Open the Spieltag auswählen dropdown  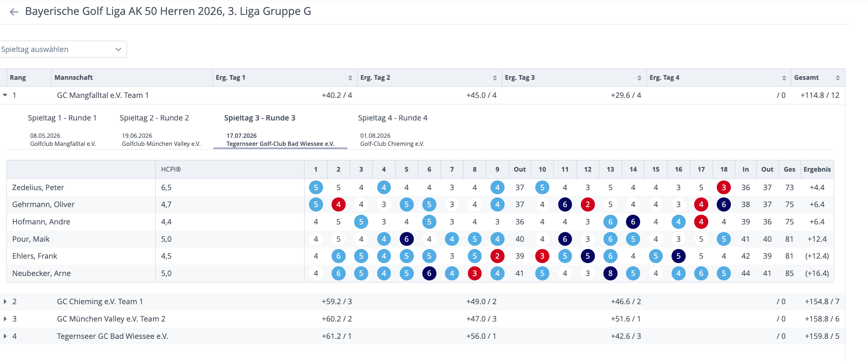[63, 49]
